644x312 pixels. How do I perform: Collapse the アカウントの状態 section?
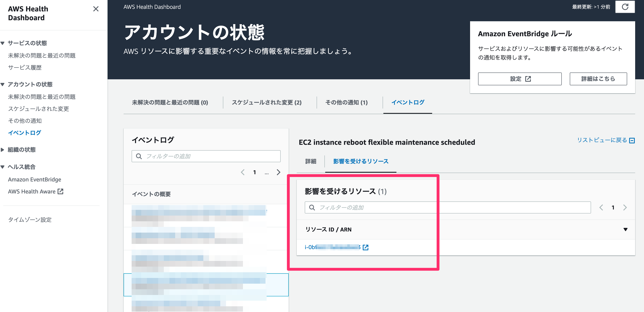tap(2, 84)
